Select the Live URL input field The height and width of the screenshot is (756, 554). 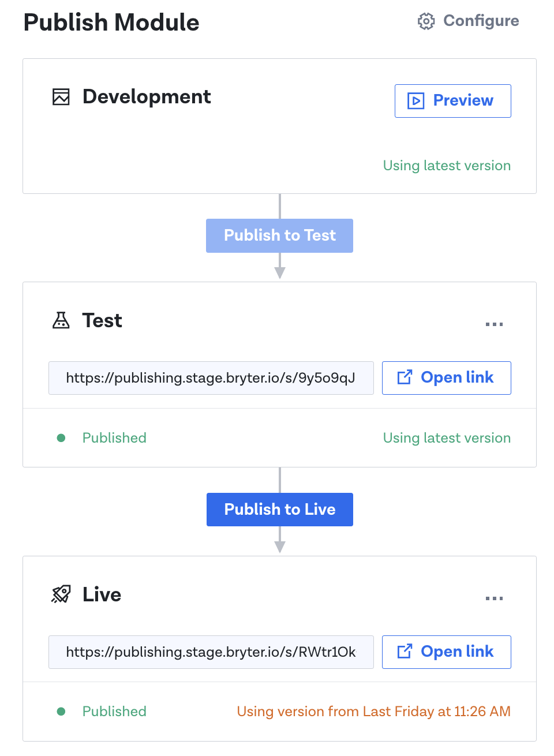point(211,652)
